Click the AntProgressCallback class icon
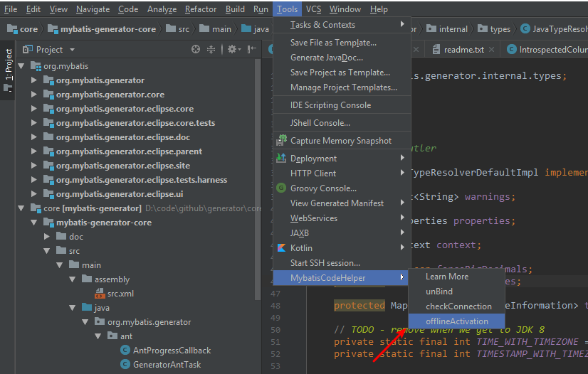Image resolution: width=588 pixels, height=374 pixels. point(125,351)
